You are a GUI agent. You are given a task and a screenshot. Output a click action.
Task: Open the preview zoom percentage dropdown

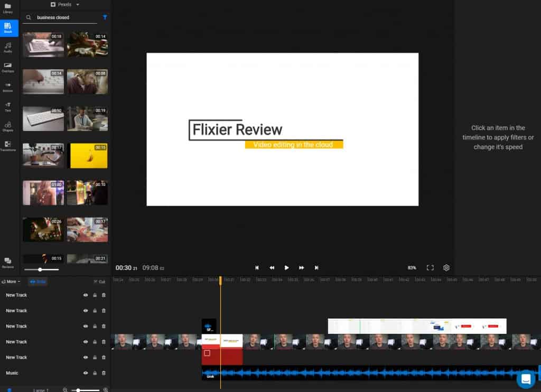[x=412, y=268]
